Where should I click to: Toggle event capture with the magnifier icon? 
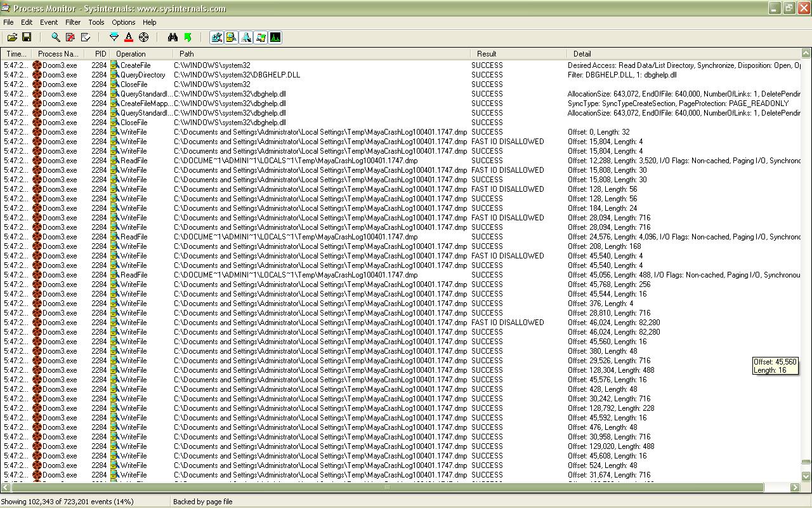[56, 37]
